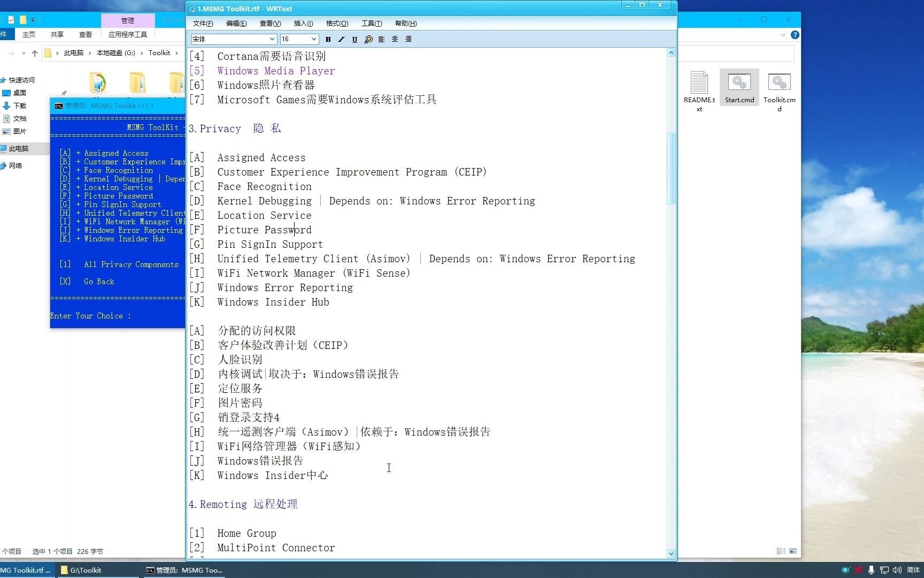Click the new folder icon in quick access toolbar

(x=23, y=20)
